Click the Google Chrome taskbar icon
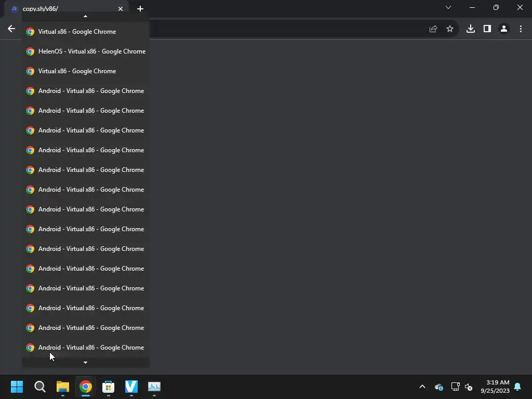Viewport: 532px width, 399px height. [x=86, y=387]
